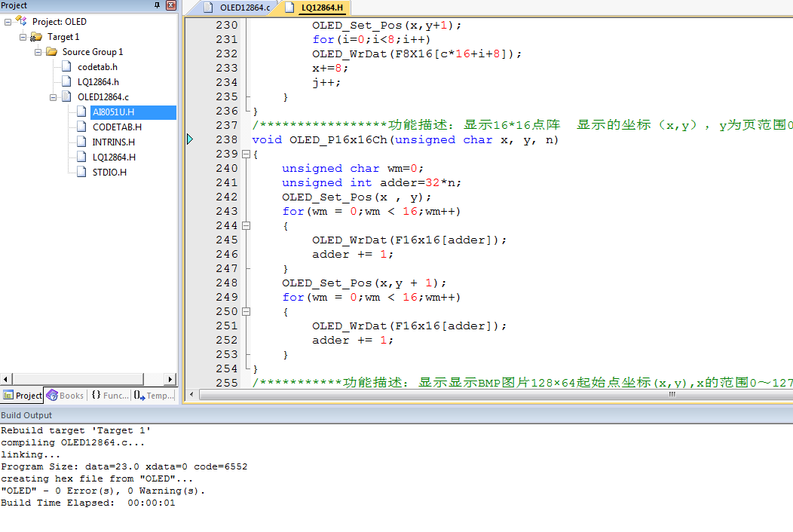The width and height of the screenshot is (793, 532).
Task: Click editor horizontal scroll left arrow
Action: pos(191,394)
